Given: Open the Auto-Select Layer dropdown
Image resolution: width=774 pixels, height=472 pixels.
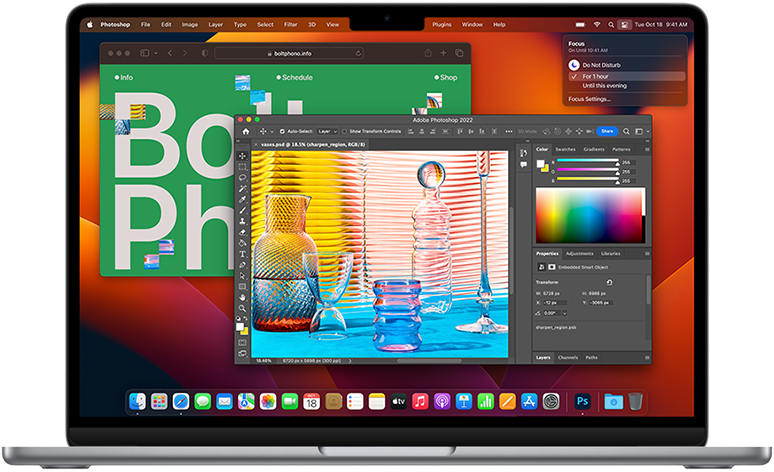Looking at the screenshot, I should click(327, 131).
